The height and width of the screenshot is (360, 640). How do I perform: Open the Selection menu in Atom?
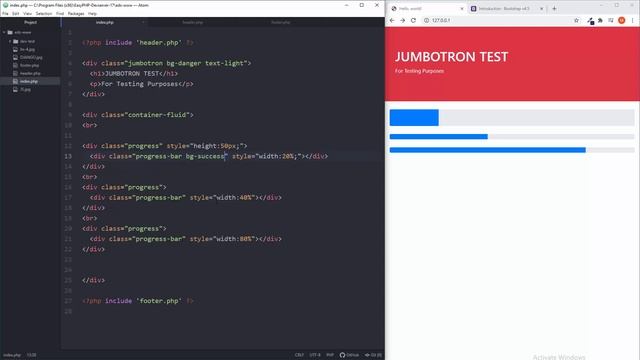click(44, 13)
